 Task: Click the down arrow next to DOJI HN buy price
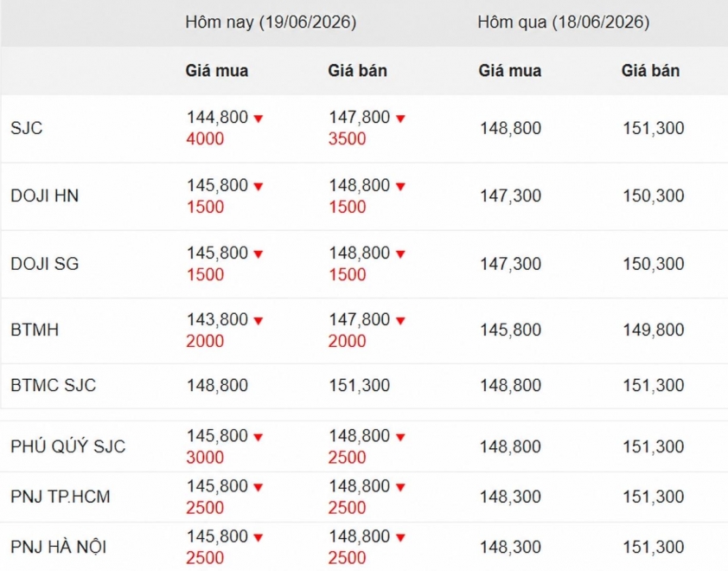click(259, 186)
